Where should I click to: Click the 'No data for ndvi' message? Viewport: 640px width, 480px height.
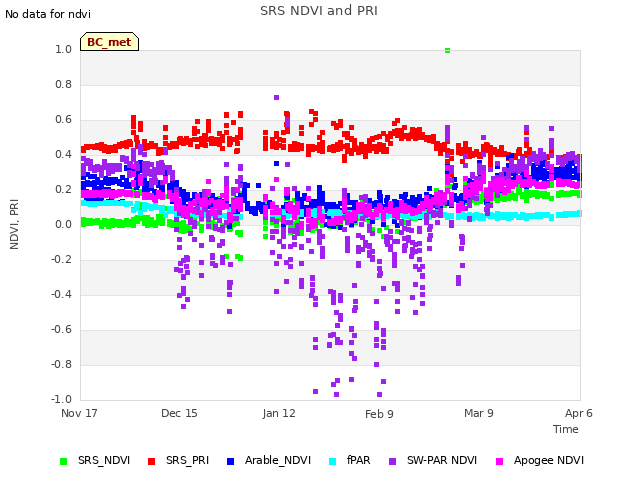point(48,14)
